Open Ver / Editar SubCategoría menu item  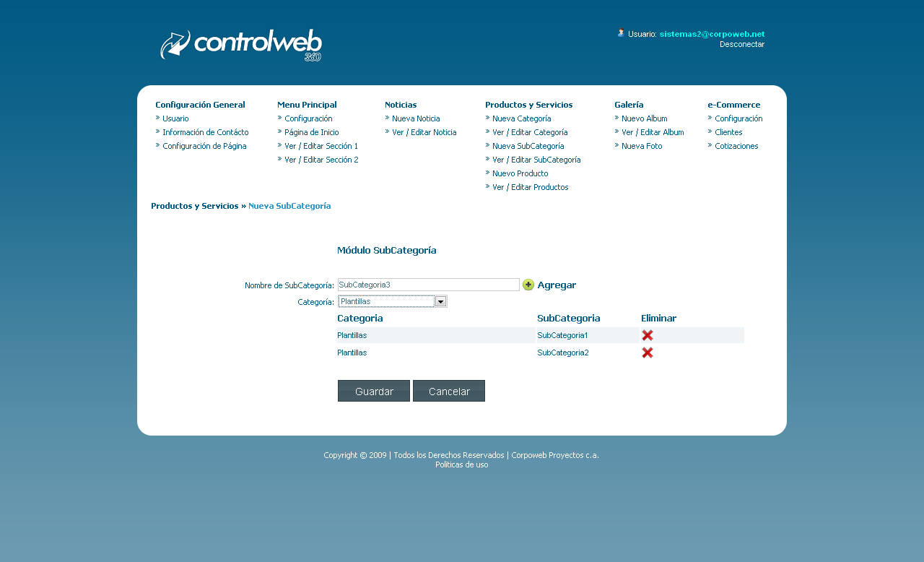(x=536, y=160)
